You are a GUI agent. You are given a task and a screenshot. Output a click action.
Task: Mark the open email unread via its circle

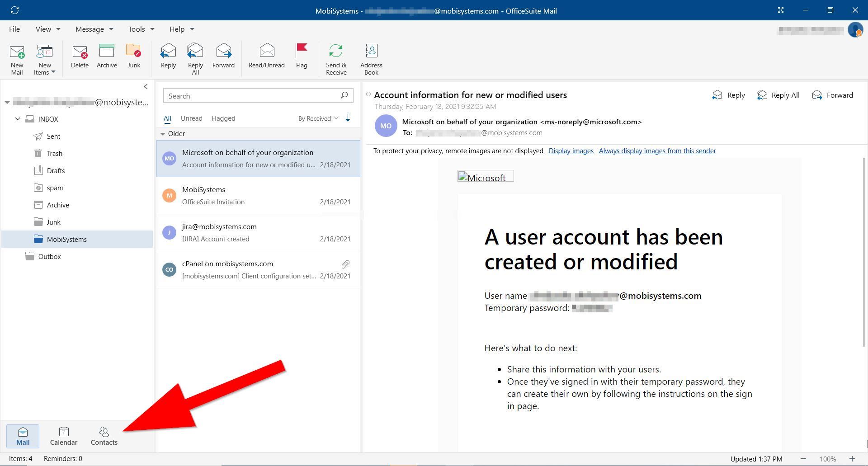tap(368, 94)
